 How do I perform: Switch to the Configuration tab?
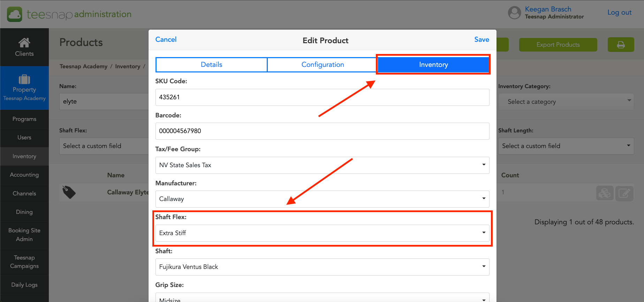tap(323, 65)
